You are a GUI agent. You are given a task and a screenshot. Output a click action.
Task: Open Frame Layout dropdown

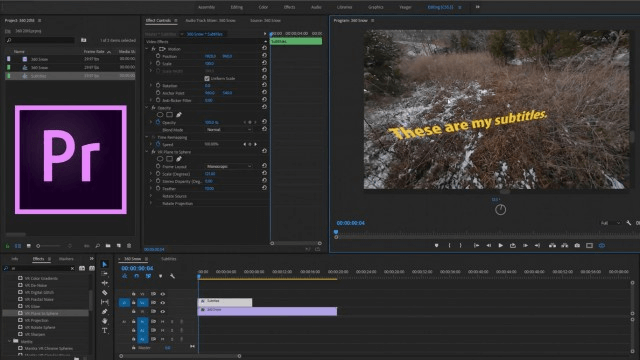(x=229, y=167)
